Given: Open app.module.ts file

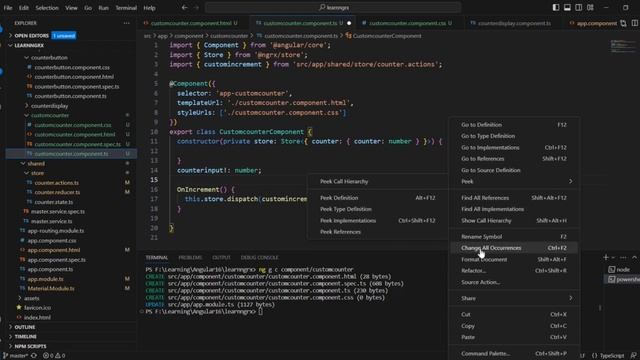Looking at the screenshot, I should click(x=45, y=279).
